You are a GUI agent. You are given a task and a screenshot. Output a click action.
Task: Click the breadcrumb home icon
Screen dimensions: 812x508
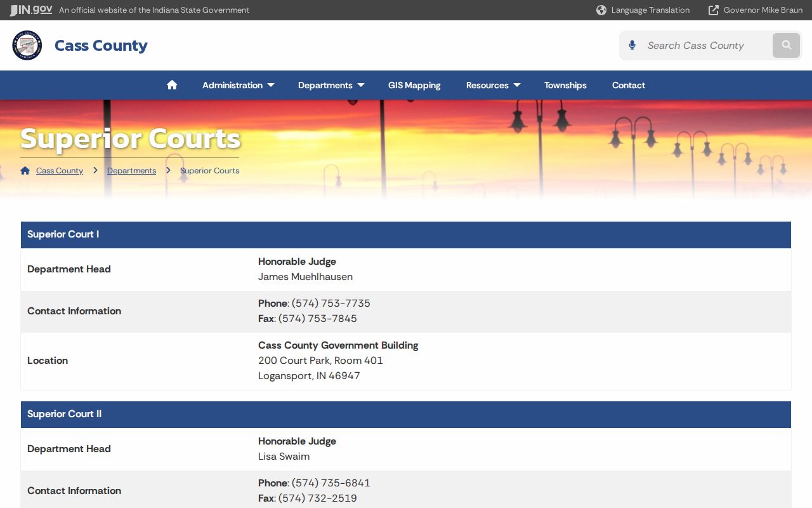click(25, 171)
